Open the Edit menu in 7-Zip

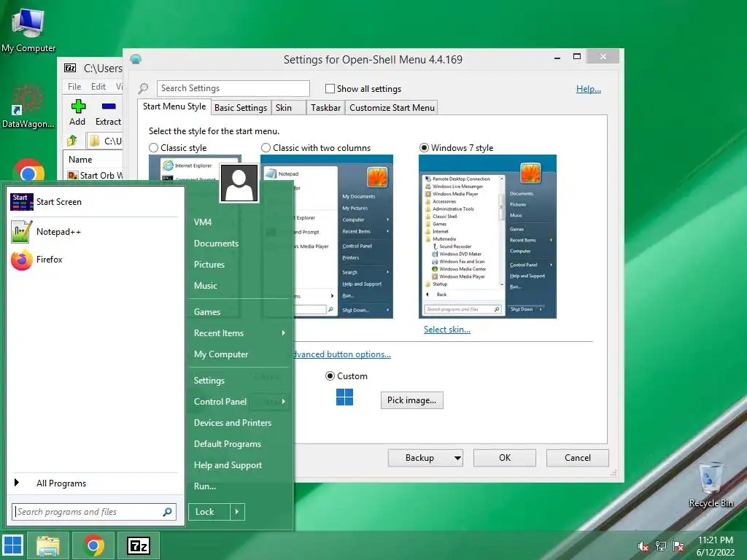tap(98, 87)
